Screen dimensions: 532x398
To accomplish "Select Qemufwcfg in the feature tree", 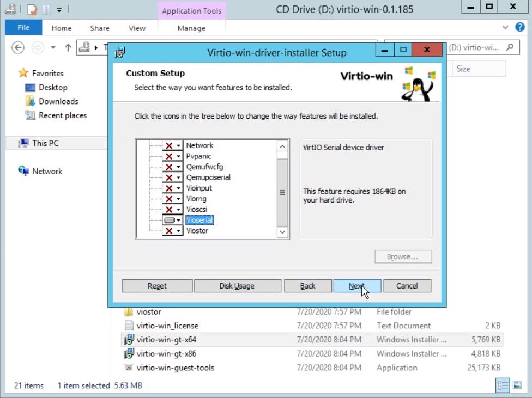I will [204, 167].
